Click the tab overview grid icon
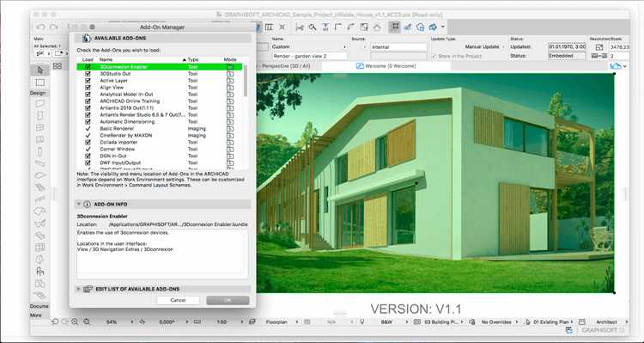The width and height of the screenshot is (644, 343). [x=57, y=66]
